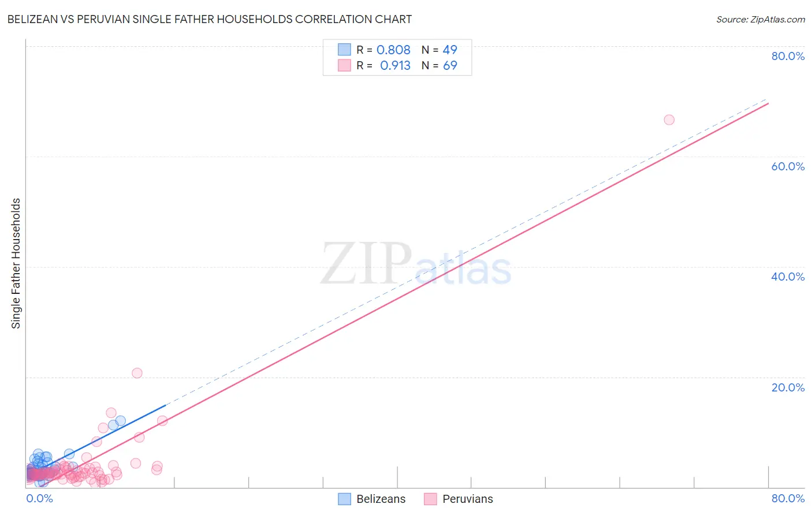
Task: Select the pink outlier point near 67%
Action: [669, 120]
